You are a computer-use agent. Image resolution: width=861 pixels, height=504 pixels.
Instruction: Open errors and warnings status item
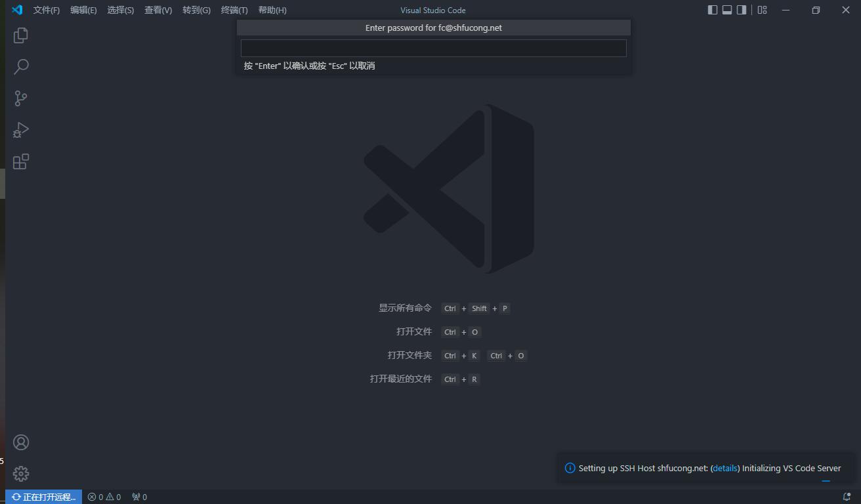tap(104, 497)
